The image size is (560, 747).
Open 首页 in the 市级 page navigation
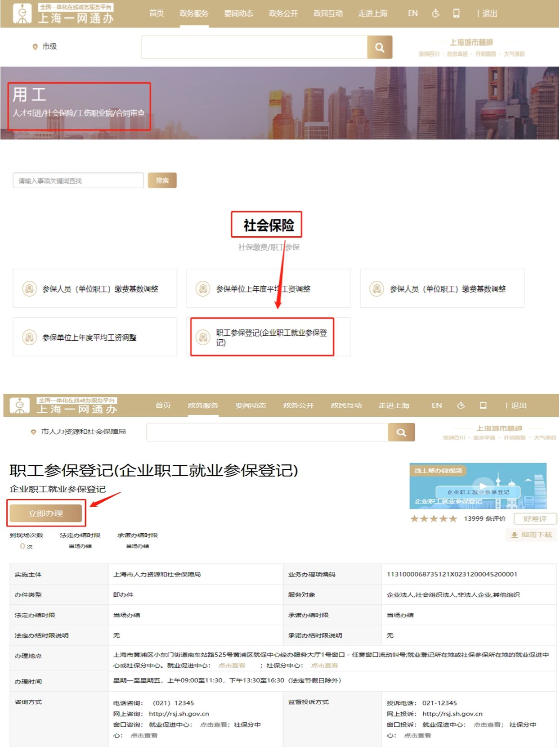[x=157, y=13]
